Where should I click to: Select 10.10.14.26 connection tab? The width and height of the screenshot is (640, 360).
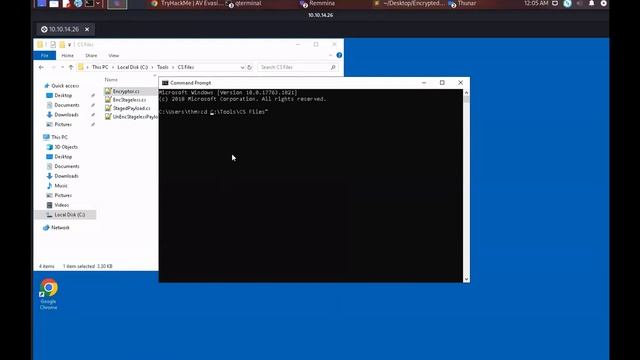pos(64,29)
